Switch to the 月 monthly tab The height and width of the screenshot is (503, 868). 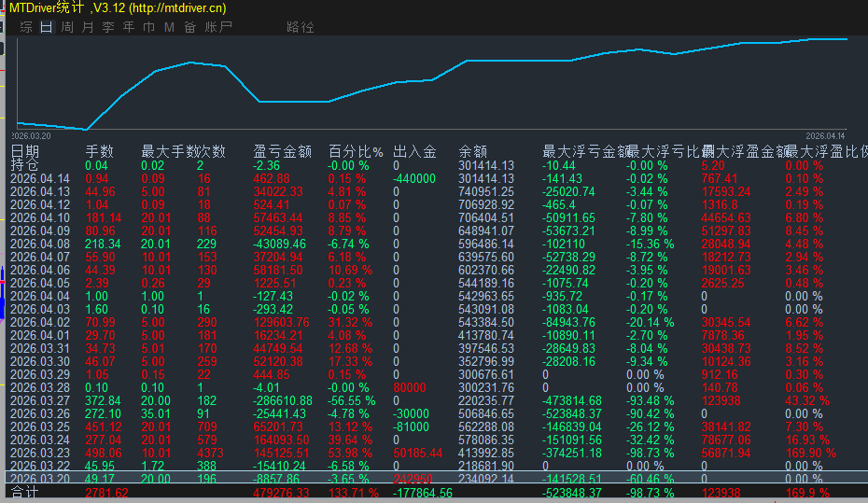point(88,27)
